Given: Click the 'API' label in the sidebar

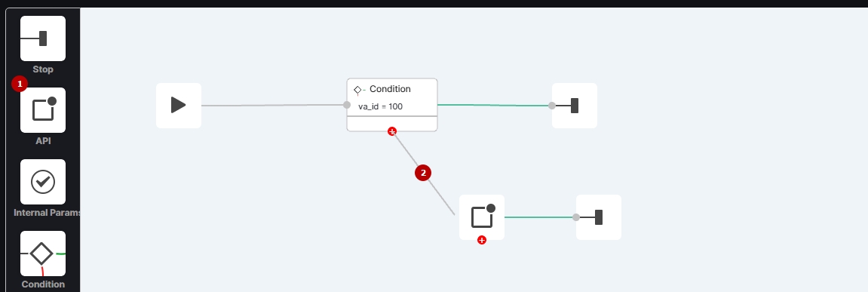Looking at the screenshot, I should pos(43,141).
